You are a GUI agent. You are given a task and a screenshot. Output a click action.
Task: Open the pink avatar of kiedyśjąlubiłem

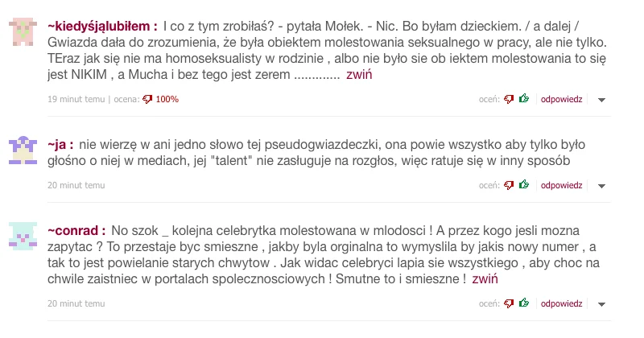pyautogui.click(x=23, y=31)
